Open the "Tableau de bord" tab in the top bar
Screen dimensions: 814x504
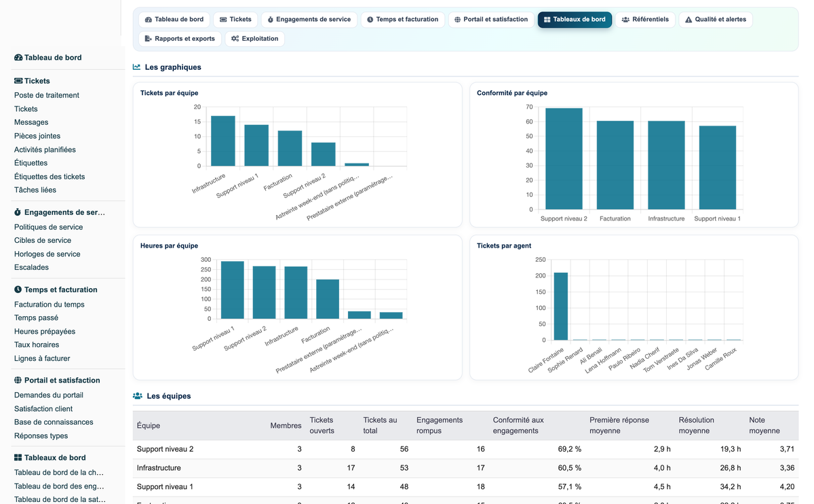point(174,20)
